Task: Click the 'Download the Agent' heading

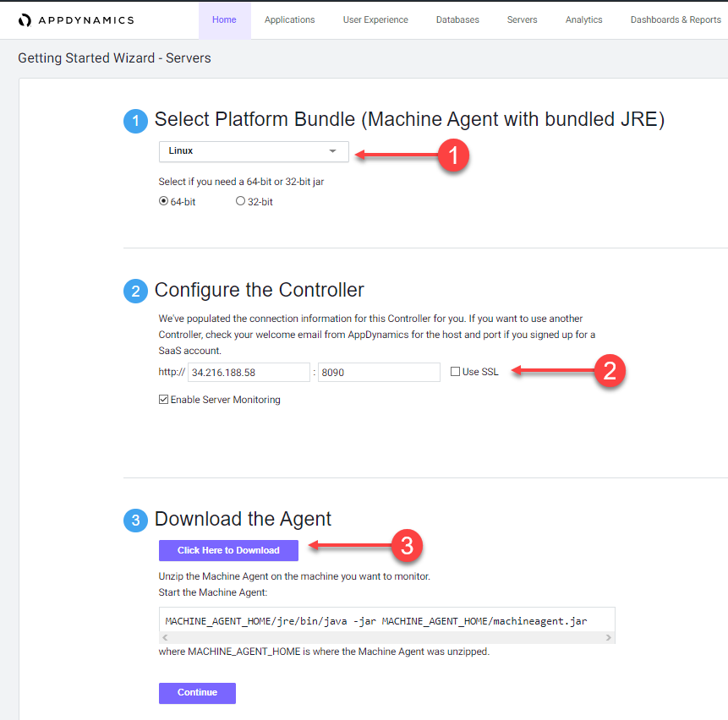Action: pyautogui.click(x=243, y=519)
